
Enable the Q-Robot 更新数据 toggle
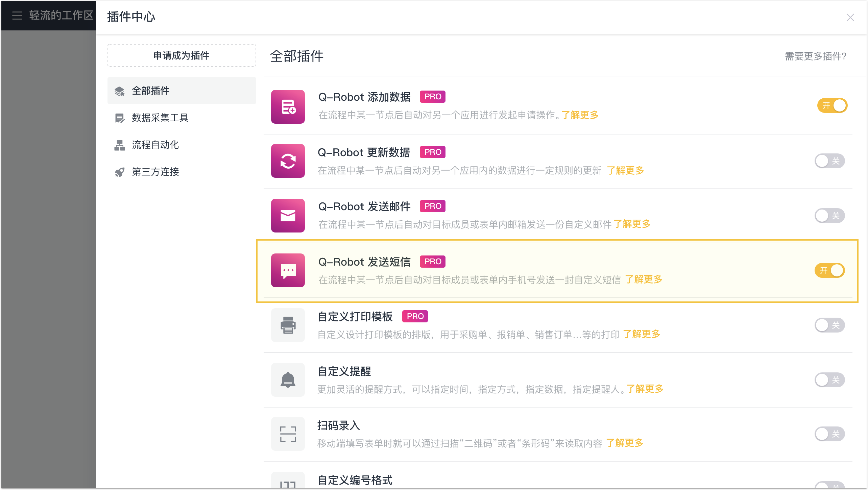[830, 161]
